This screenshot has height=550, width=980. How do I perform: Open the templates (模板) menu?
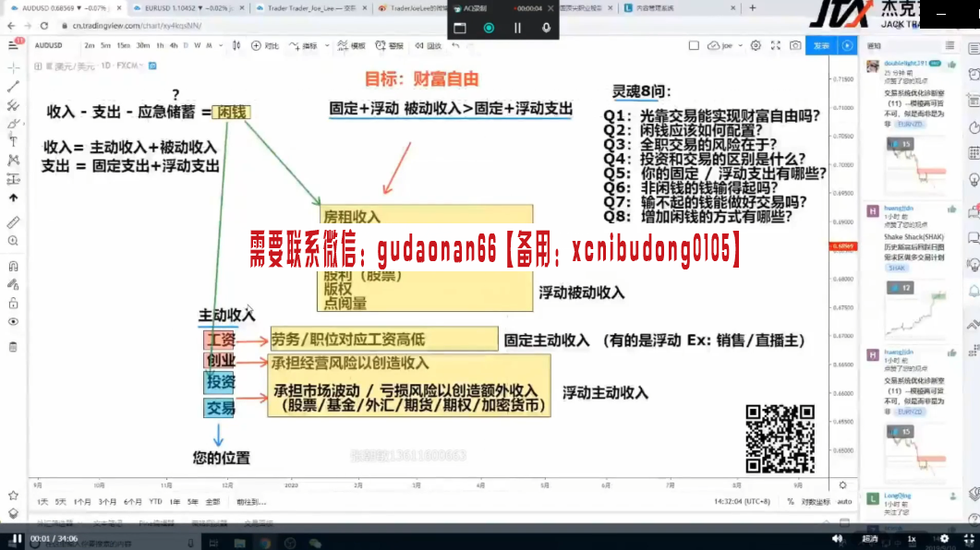pos(351,45)
